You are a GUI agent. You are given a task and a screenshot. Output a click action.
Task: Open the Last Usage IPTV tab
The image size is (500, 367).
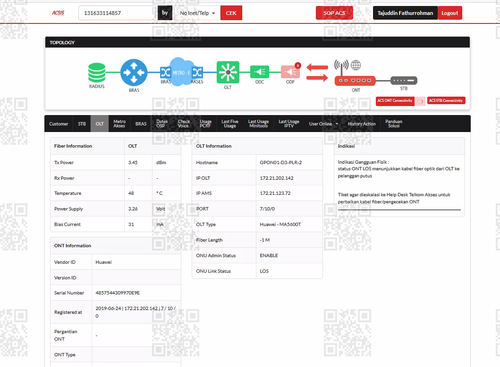coord(289,124)
